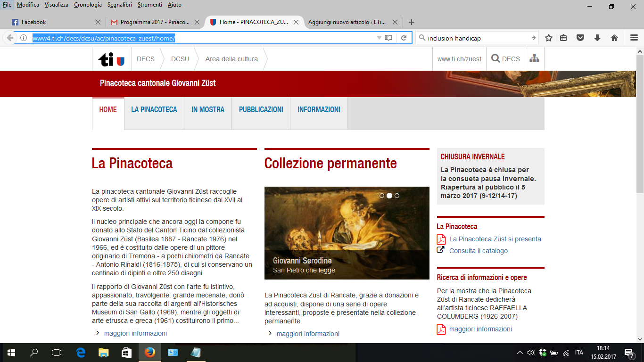Open the Visualizza menu
Image resolution: width=644 pixels, height=362 pixels.
(x=57, y=5)
